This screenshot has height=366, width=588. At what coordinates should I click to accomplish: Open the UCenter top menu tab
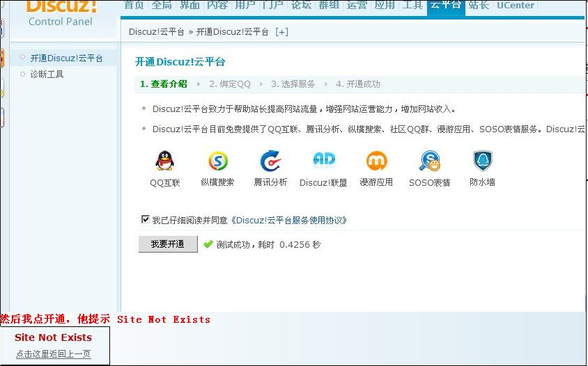[516, 6]
